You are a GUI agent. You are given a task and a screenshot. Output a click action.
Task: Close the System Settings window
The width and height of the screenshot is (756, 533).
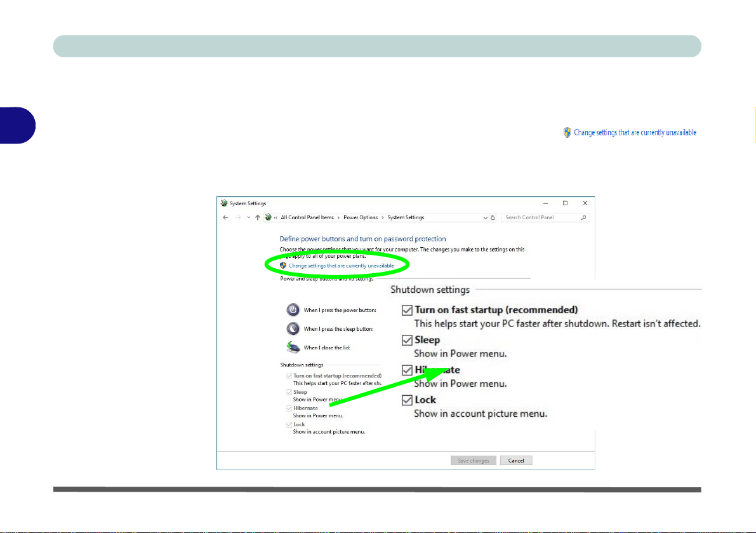coord(585,203)
